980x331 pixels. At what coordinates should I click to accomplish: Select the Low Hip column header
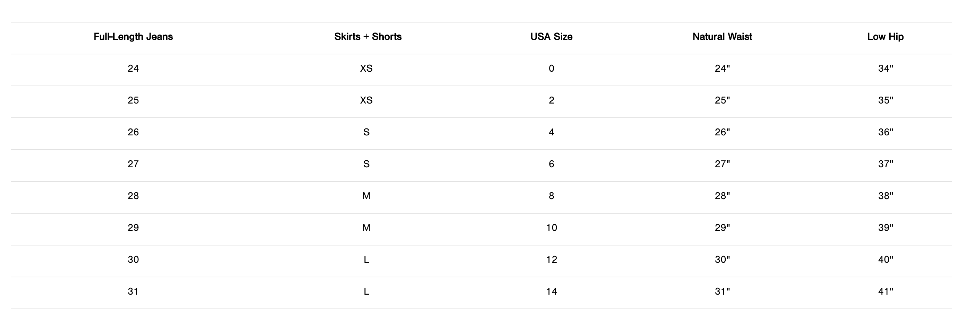click(x=885, y=36)
